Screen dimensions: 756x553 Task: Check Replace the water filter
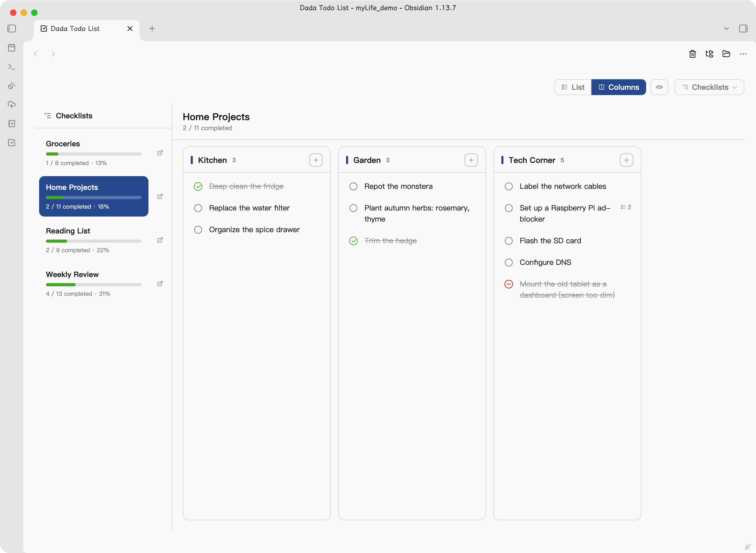198,208
